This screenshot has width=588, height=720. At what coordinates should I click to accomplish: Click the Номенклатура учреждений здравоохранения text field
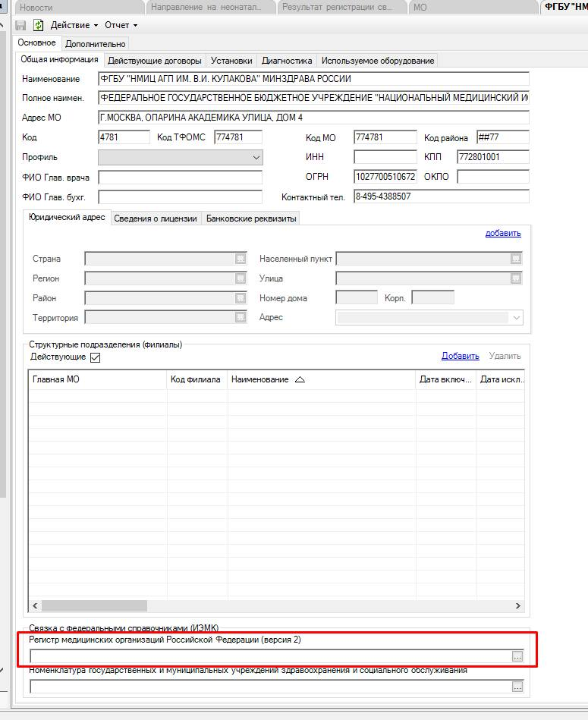click(x=271, y=687)
